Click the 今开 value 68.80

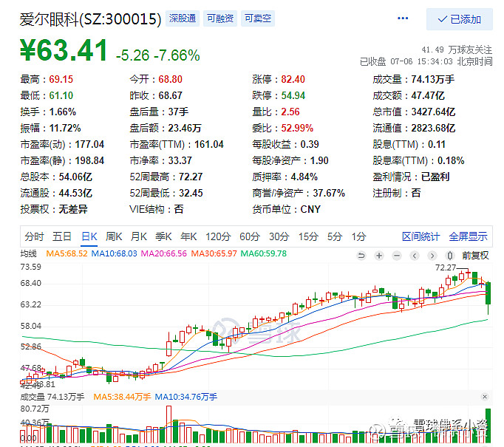[x=171, y=79]
